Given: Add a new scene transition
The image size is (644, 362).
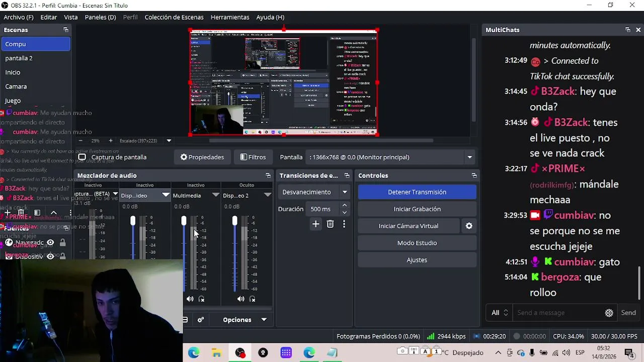Looking at the screenshot, I should 315,224.
